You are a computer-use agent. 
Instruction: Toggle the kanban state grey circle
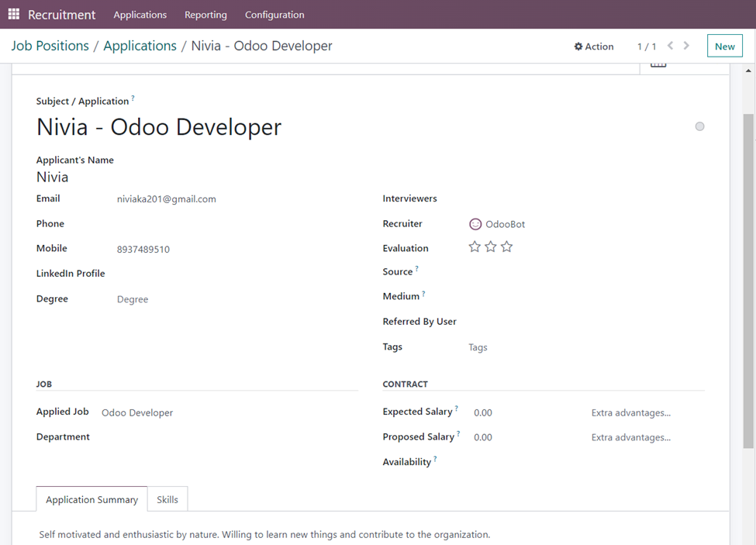(699, 126)
